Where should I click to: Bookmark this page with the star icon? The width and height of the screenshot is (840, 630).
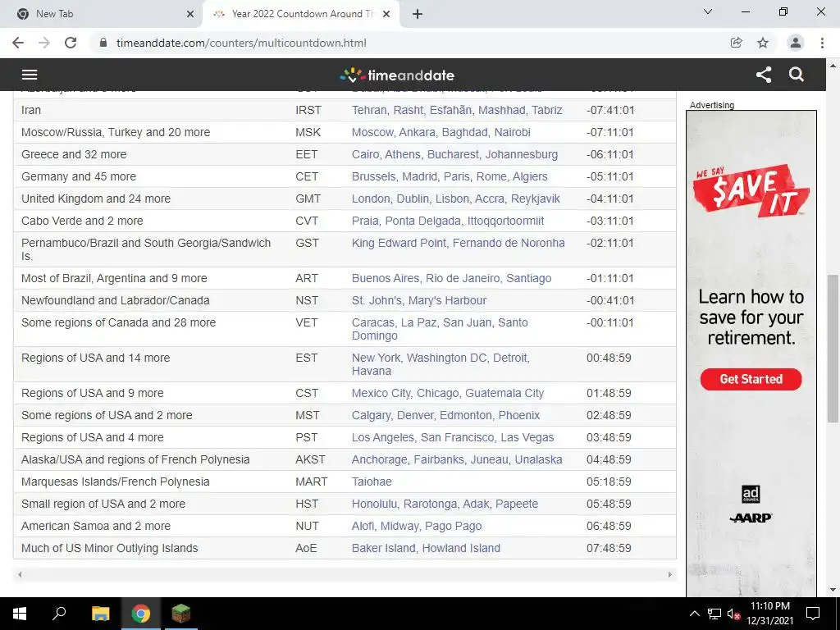(x=763, y=43)
